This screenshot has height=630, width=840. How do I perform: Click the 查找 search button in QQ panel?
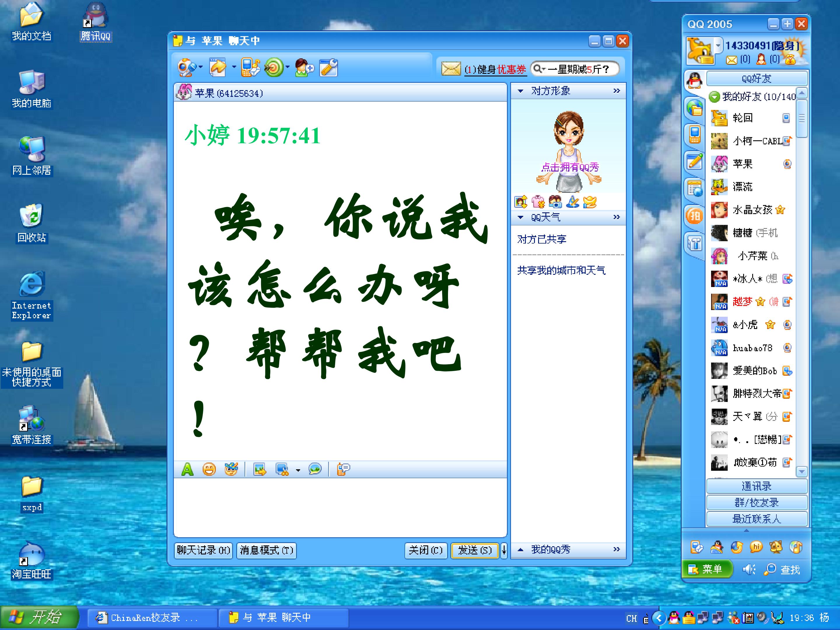(x=782, y=569)
